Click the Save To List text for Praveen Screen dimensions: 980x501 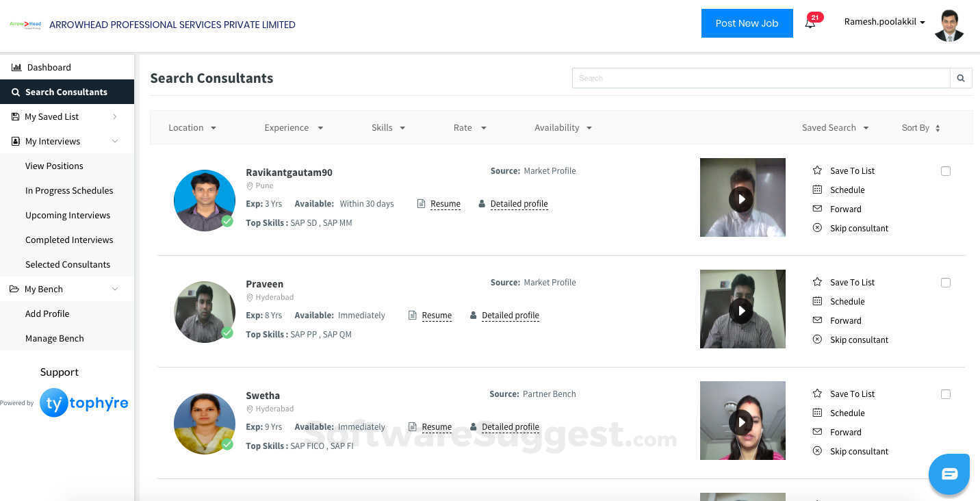point(853,283)
